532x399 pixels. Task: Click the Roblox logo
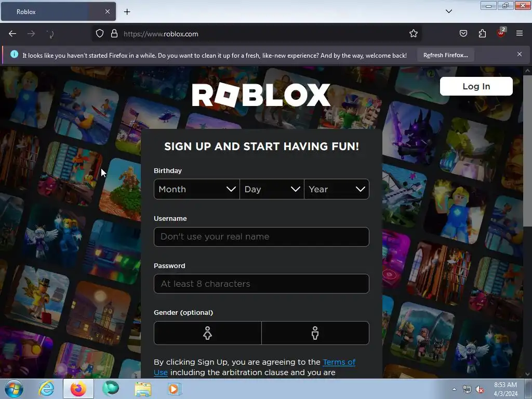(261, 95)
